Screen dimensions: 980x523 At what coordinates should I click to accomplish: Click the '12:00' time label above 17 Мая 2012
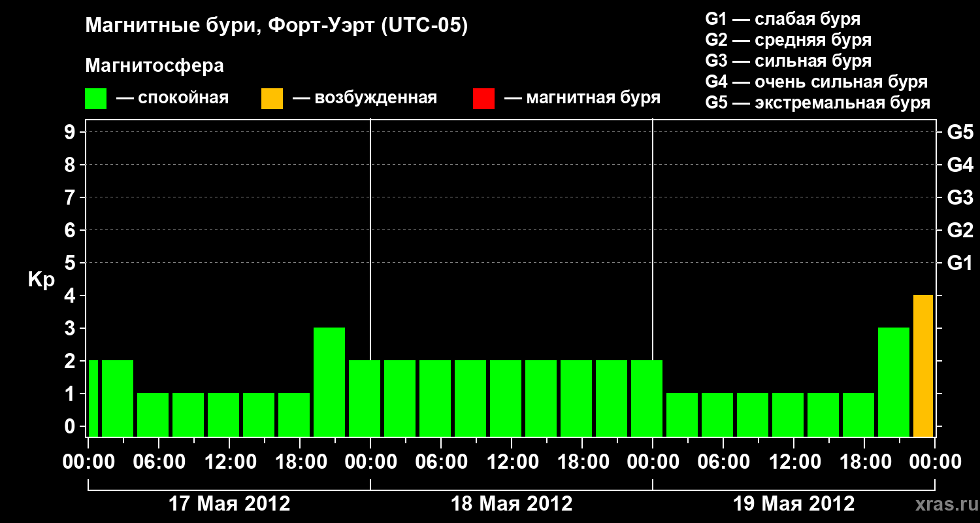point(229,462)
